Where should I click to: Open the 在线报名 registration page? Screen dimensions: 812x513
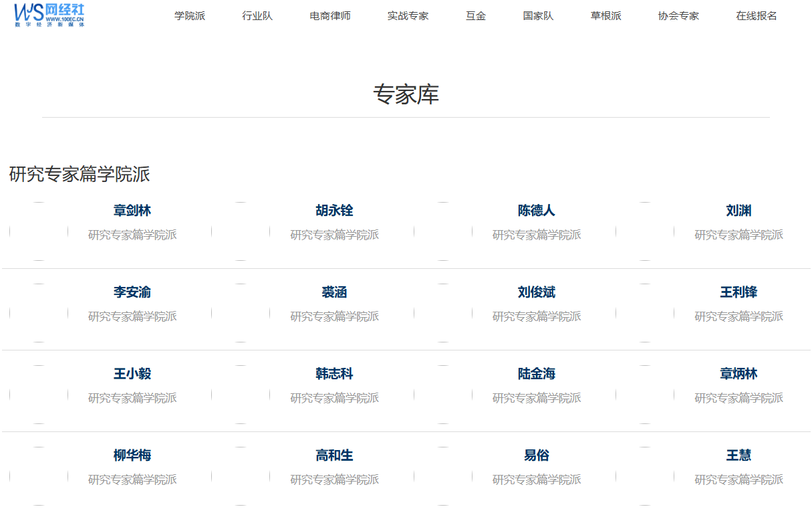coord(757,16)
